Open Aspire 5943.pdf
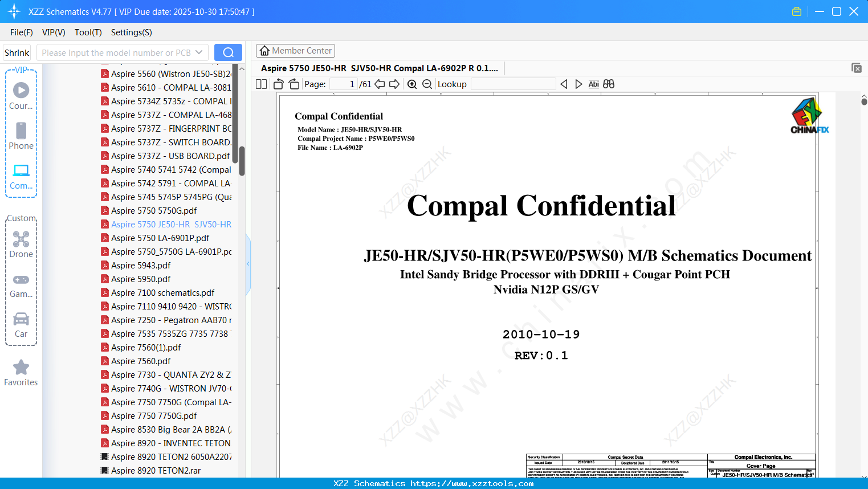This screenshot has height=489, width=868. point(136,266)
